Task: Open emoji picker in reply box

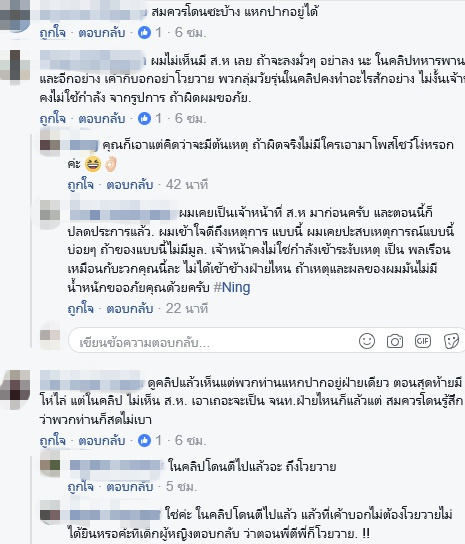Action: click(367, 341)
